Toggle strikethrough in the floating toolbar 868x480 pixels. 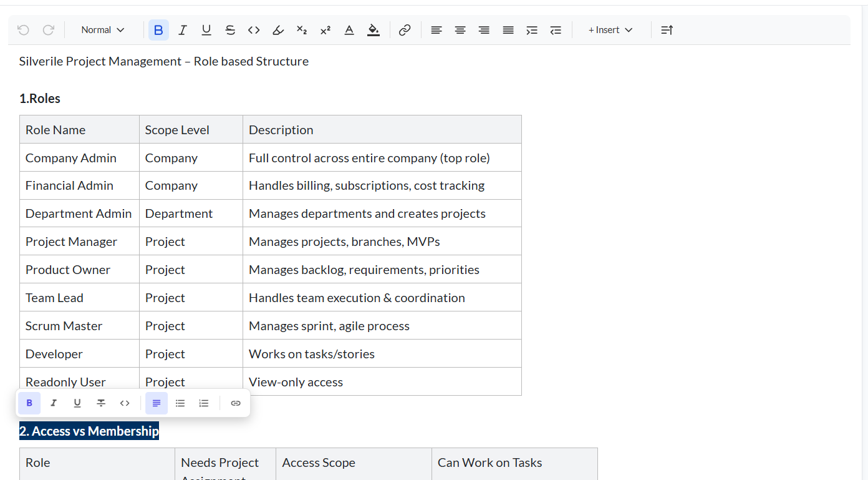[x=101, y=403]
